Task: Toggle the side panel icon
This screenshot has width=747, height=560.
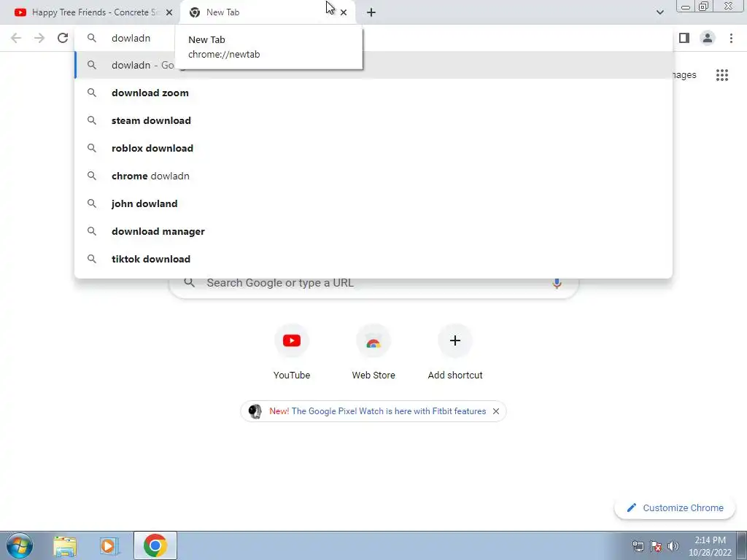Action: click(684, 38)
